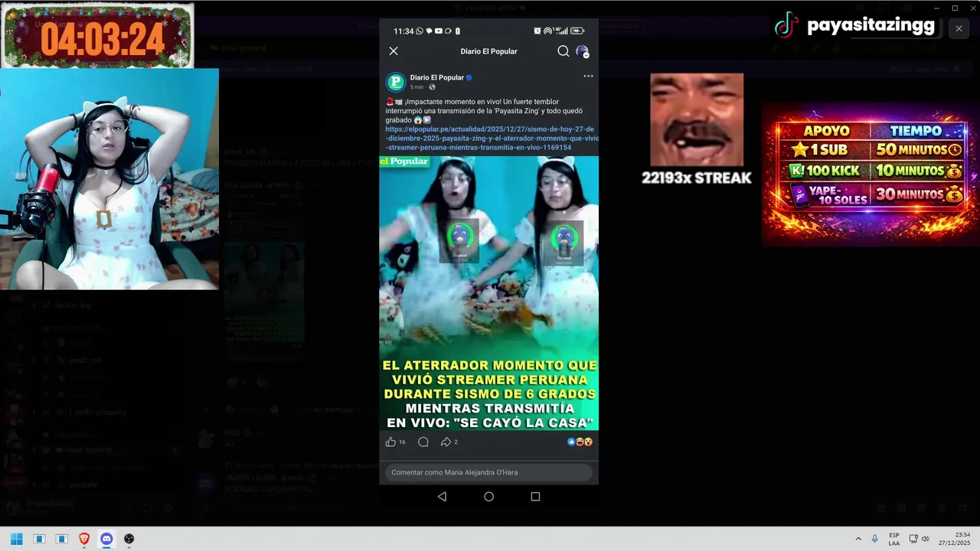The width and height of the screenshot is (980, 551).
Task: Expand the hidden system tray icons chevron
Action: 858,539
